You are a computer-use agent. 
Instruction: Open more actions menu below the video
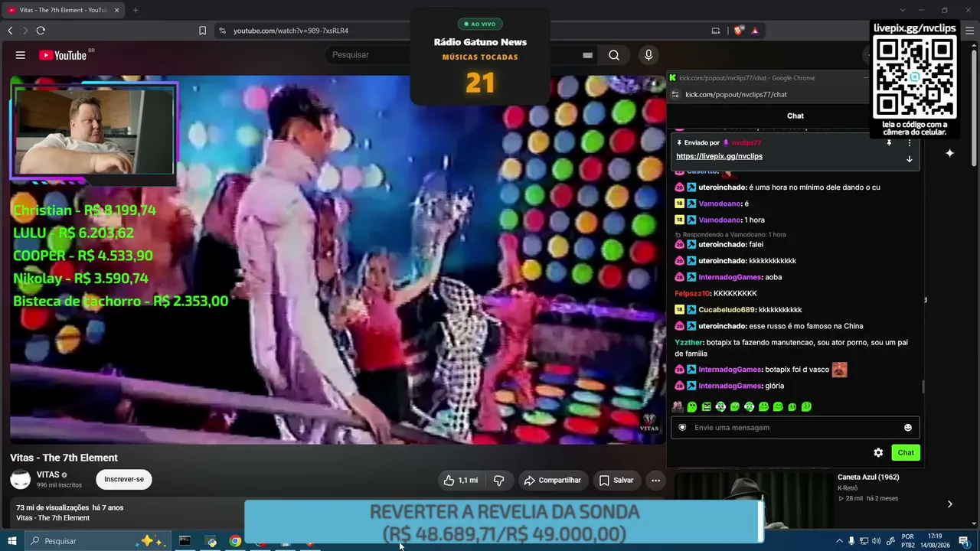click(655, 481)
